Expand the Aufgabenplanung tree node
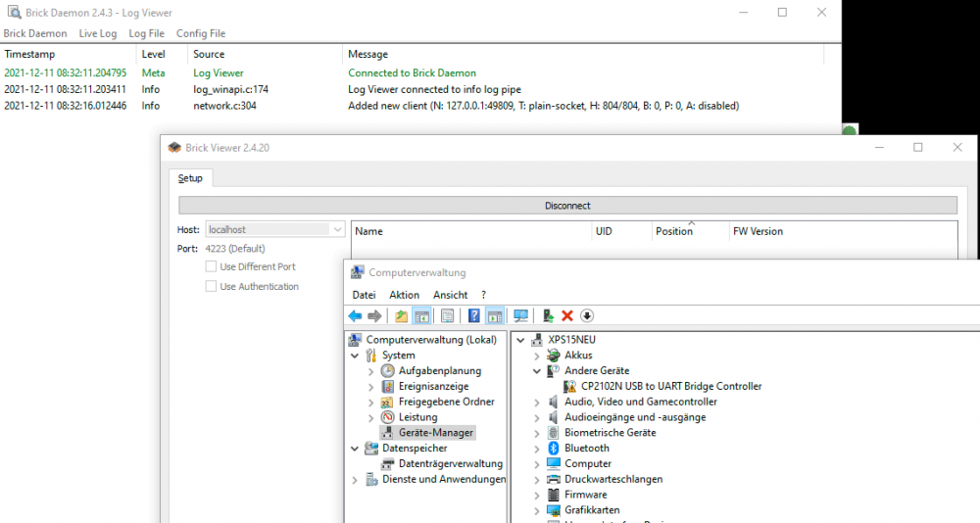Screen dimensions: 980x523 coord(371,371)
